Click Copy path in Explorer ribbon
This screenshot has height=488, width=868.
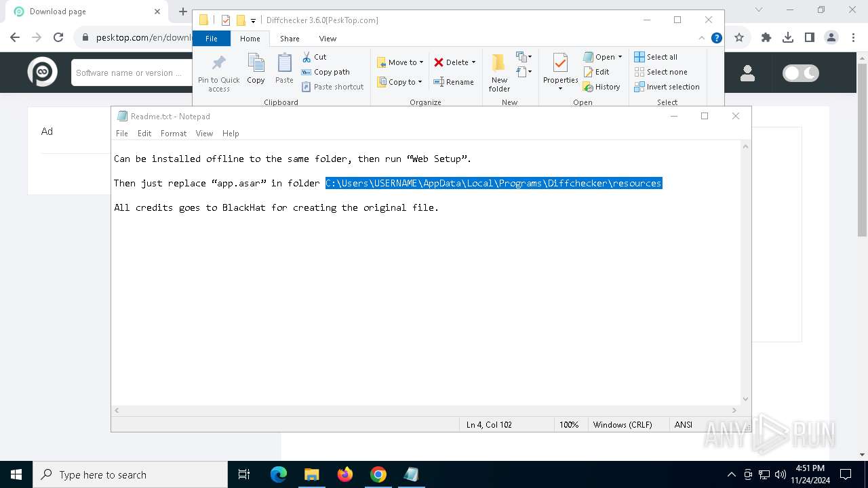[325, 72]
